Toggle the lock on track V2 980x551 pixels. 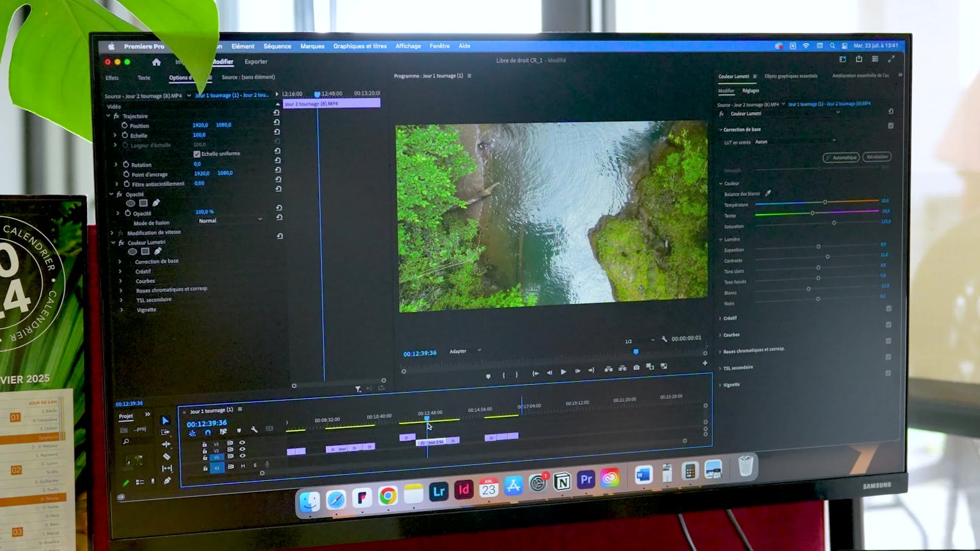point(205,452)
